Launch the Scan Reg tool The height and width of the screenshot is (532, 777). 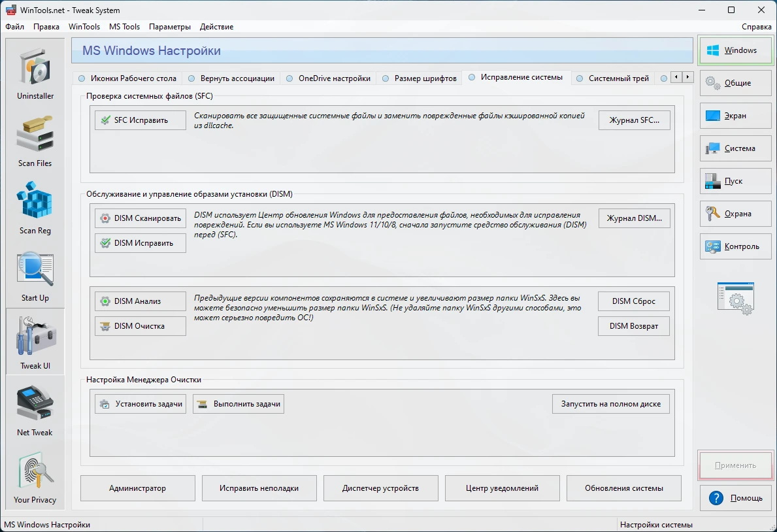click(35, 208)
